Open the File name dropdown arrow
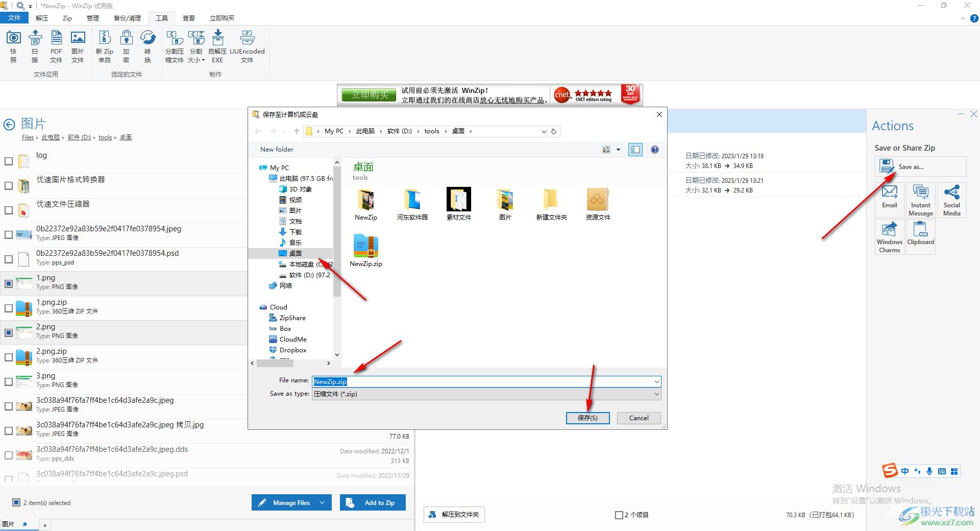This screenshot has width=980, height=531. [656, 381]
